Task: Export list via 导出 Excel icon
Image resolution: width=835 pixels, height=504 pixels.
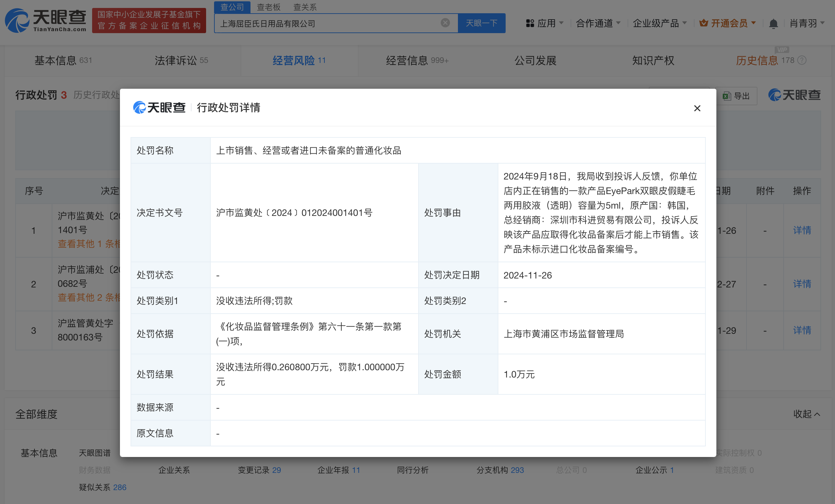Action: pyautogui.click(x=727, y=96)
